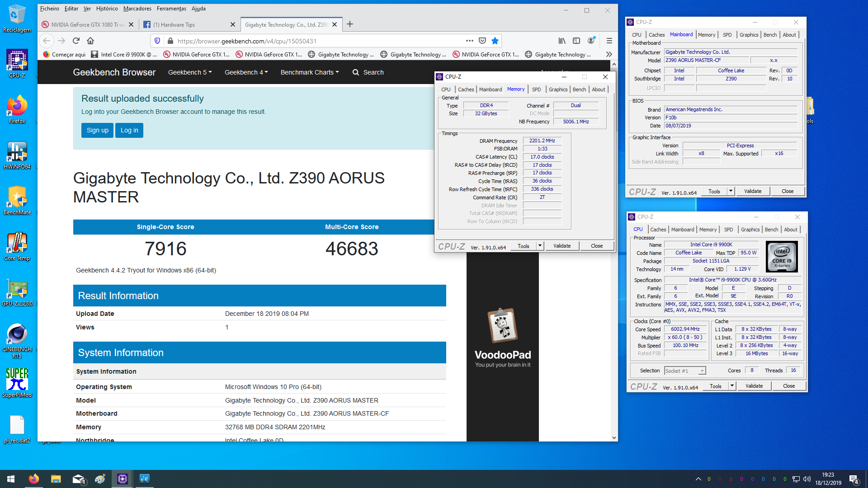Select Bench tab in the CPU tab CPU-Z window
Viewport: 868px width, 488px height.
(x=771, y=230)
